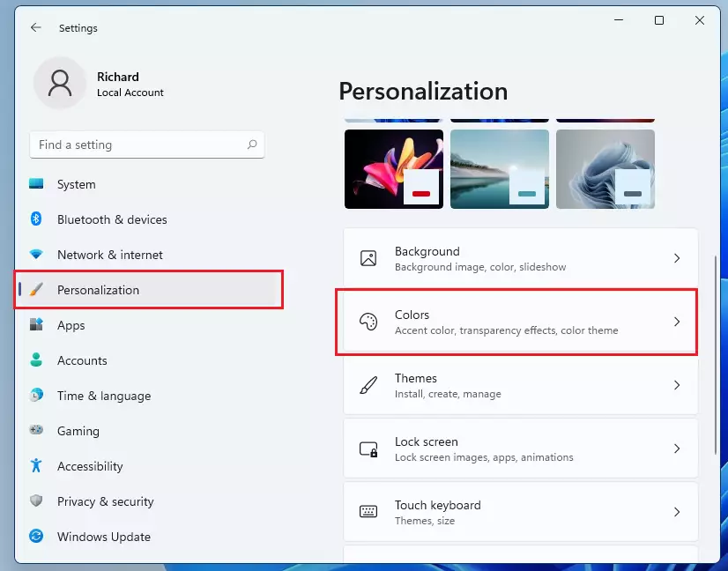Expand the Themes settings chevron
The height and width of the screenshot is (571, 728).
click(x=677, y=385)
